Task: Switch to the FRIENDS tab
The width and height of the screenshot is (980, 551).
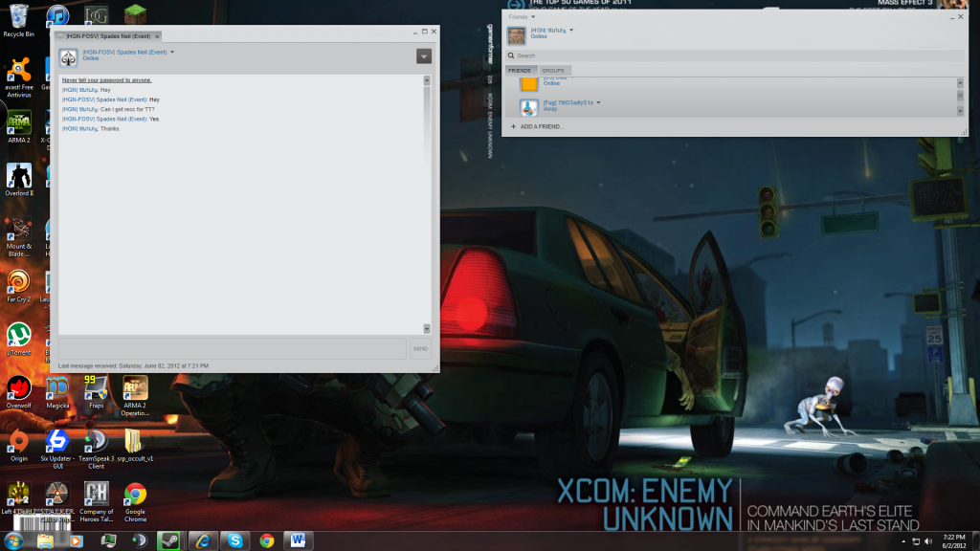Action: coord(520,71)
